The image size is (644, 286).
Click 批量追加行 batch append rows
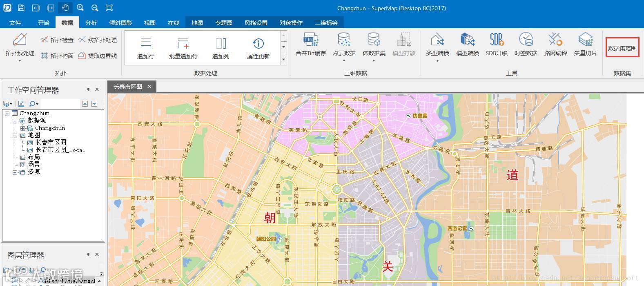coord(183,48)
